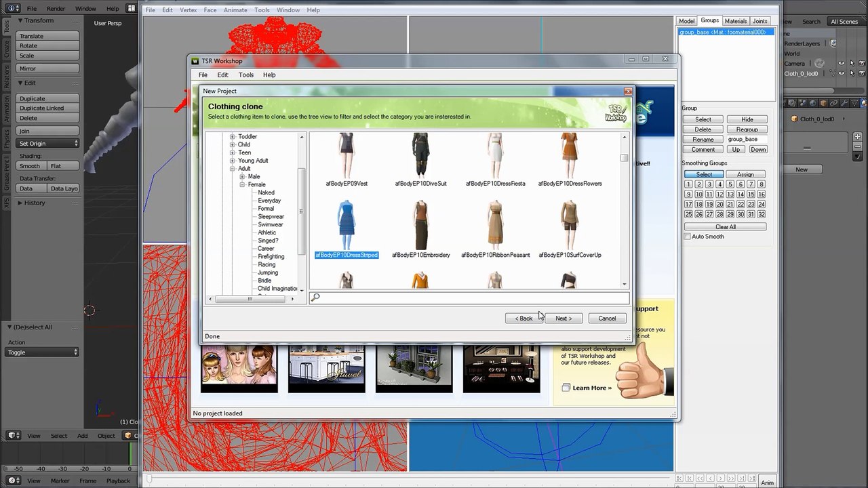868x488 pixels.
Task: Expand the History panel in Blender
Action: point(20,203)
